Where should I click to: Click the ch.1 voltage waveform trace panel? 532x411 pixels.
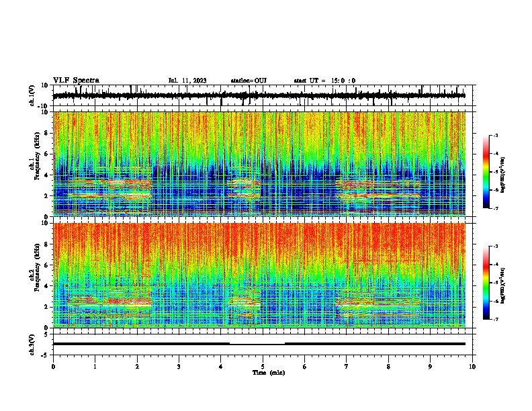[264, 95]
